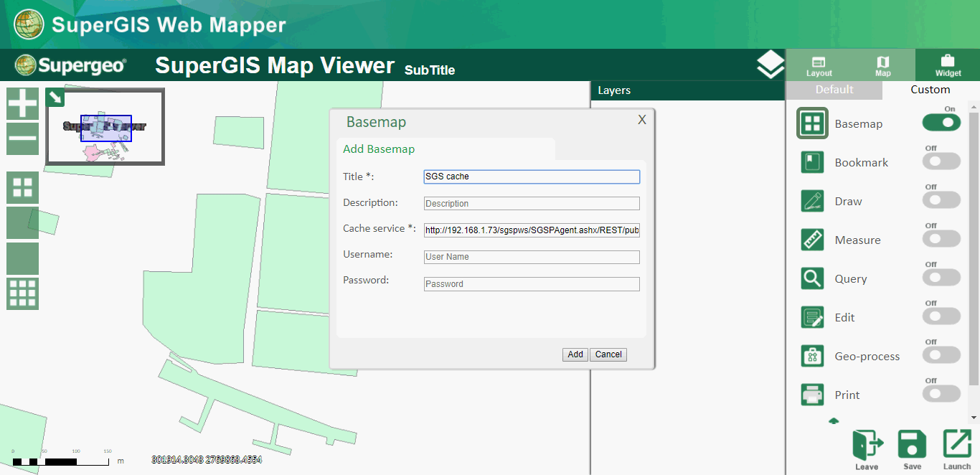Switch to the Widget tab
This screenshot has height=475, width=980.
point(948,65)
